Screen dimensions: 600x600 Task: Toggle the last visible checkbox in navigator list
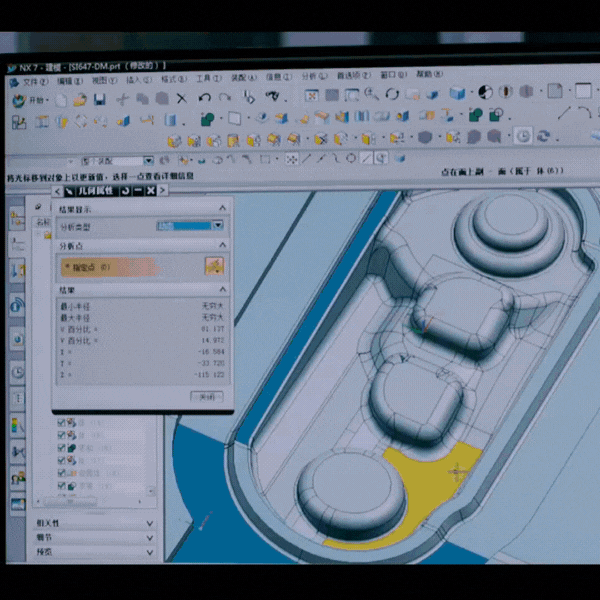pos(62,487)
